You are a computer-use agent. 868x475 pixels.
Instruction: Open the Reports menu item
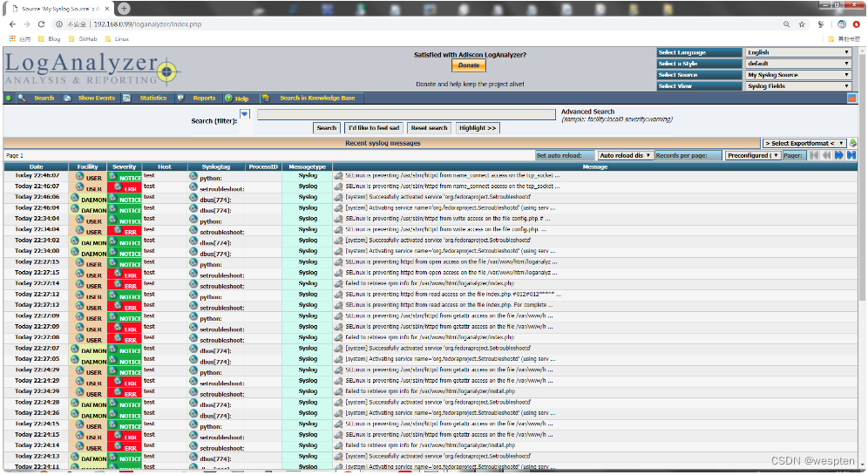[204, 98]
